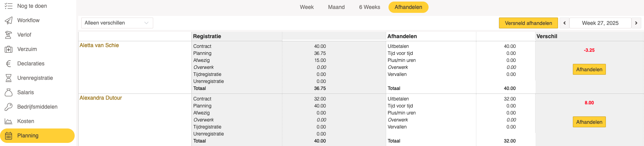Switch to the Maand tab
This screenshot has height=146, width=644.
[336, 7]
